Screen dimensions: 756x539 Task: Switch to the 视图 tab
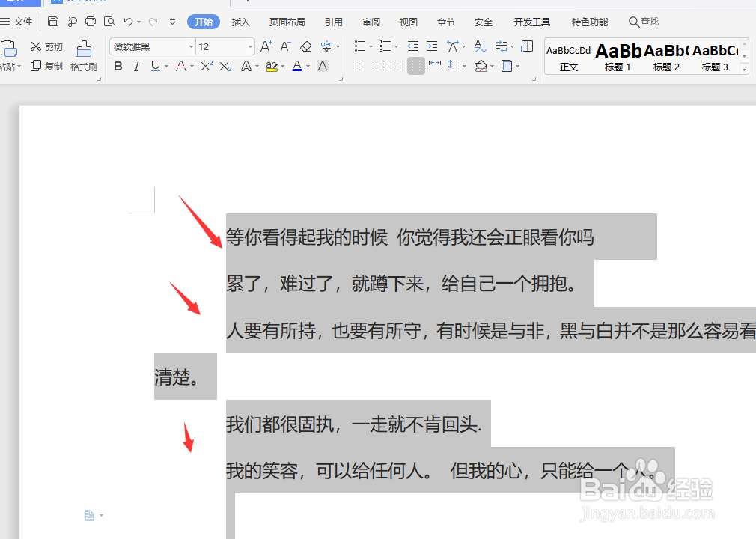pos(409,22)
